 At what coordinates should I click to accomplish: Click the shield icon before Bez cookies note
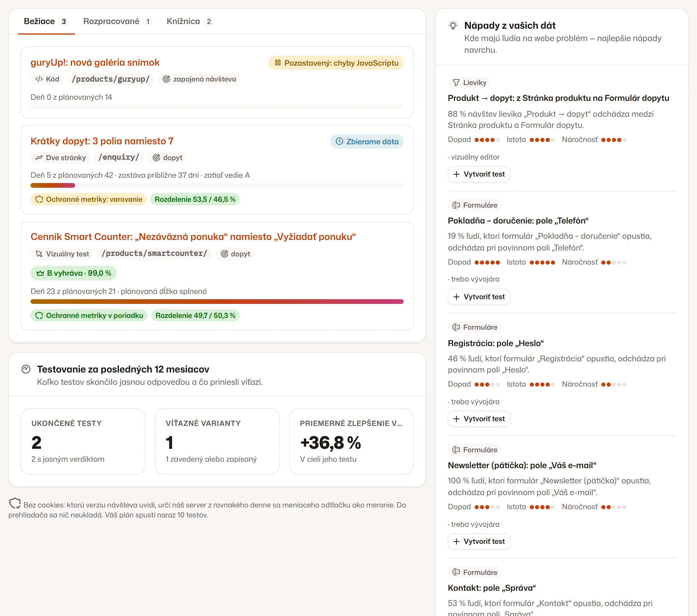point(15,503)
